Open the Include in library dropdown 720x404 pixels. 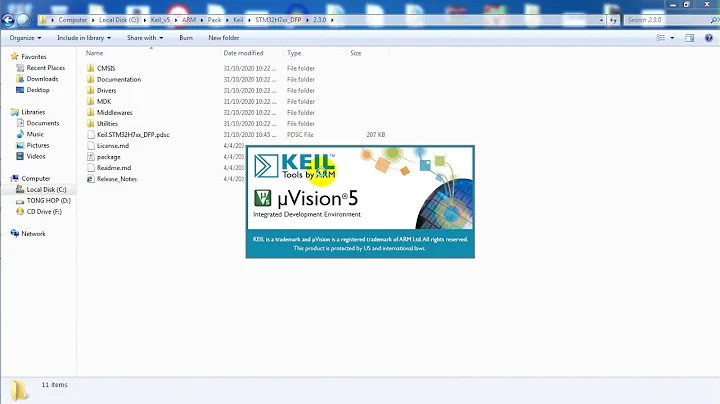coord(84,38)
